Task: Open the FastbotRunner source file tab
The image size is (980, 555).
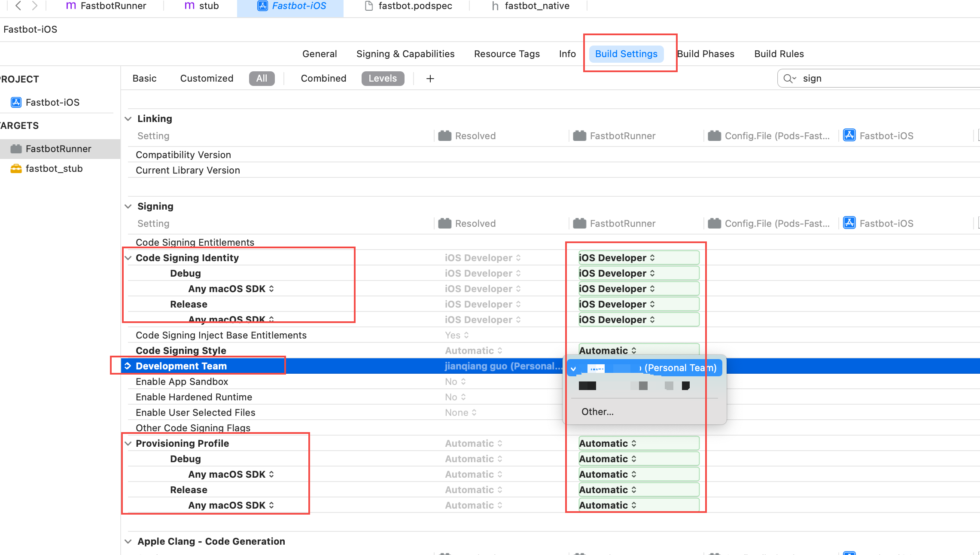Action: click(106, 6)
